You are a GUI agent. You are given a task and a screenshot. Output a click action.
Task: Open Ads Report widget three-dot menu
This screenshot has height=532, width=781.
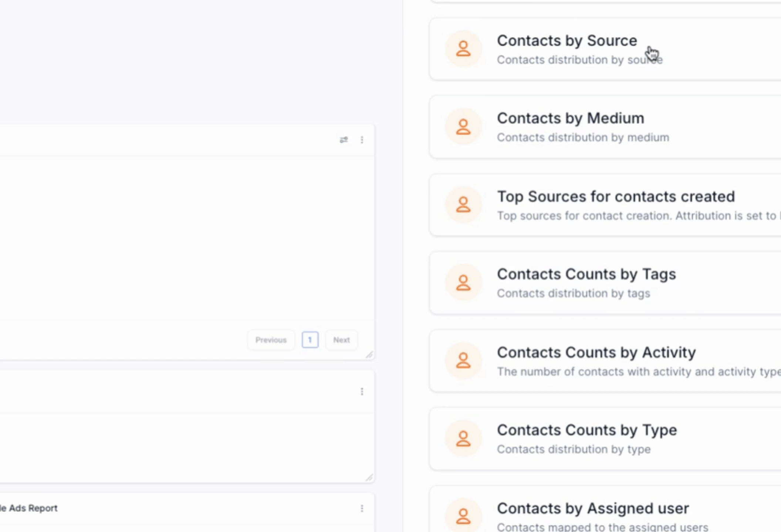point(362,508)
